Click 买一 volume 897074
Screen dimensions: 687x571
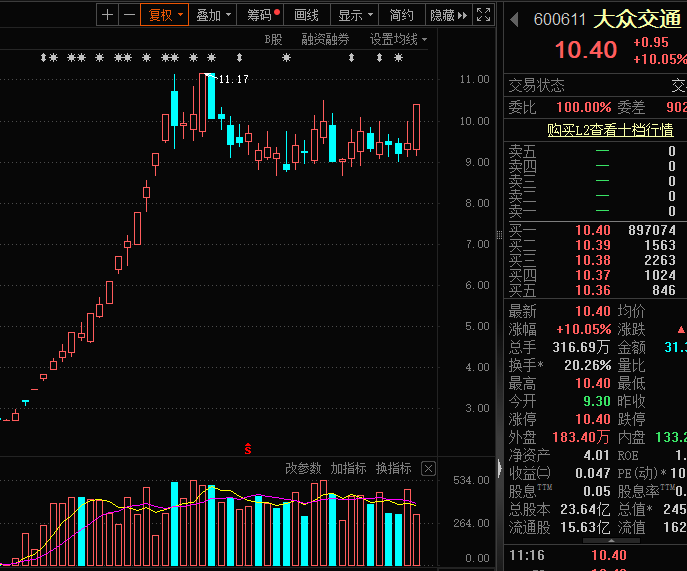(652, 230)
